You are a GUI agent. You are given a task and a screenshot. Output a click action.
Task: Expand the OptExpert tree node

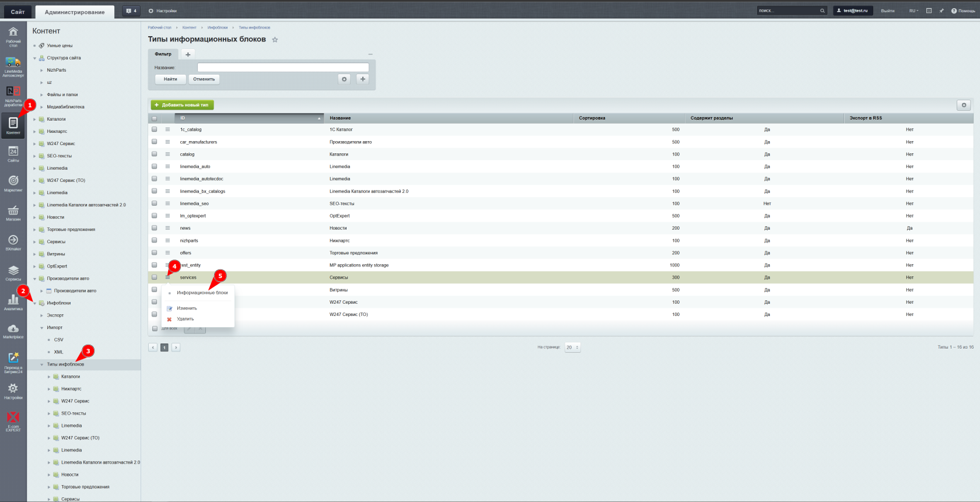click(x=34, y=266)
